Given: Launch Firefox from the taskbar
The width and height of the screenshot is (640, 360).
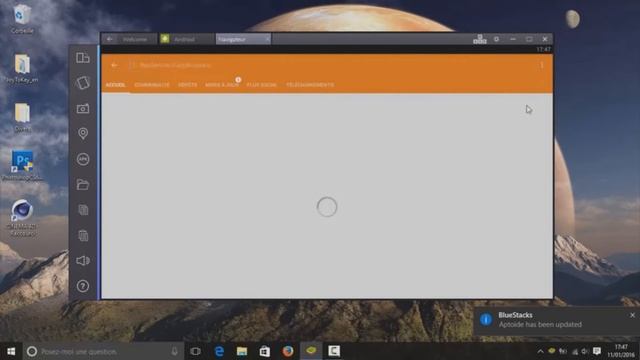Looking at the screenshot, I should pyautogui.click(x=288, y=351).
